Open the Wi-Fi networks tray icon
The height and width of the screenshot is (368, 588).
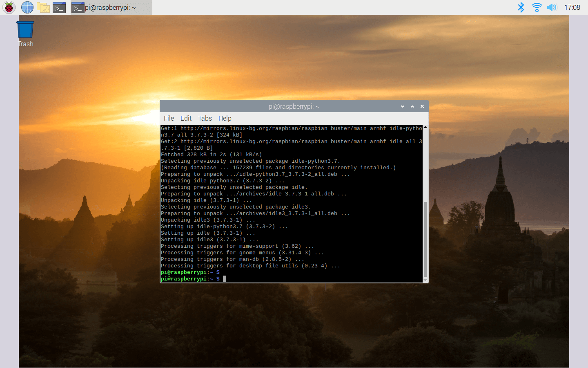[537, 7]
